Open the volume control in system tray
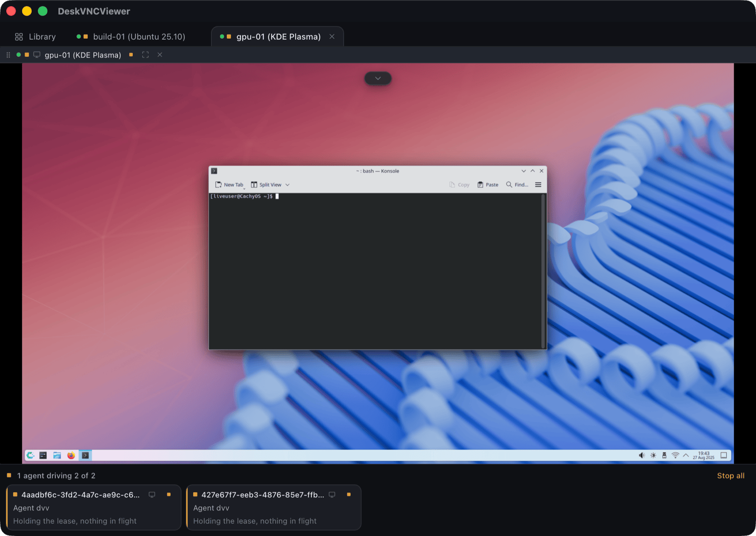 (642, 455)
